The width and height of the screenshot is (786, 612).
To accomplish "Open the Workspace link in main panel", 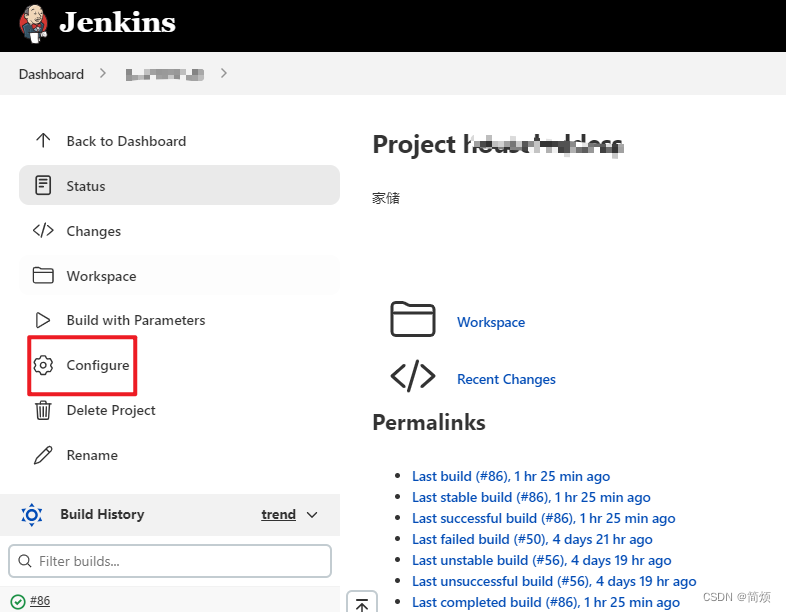I will 491,322.
